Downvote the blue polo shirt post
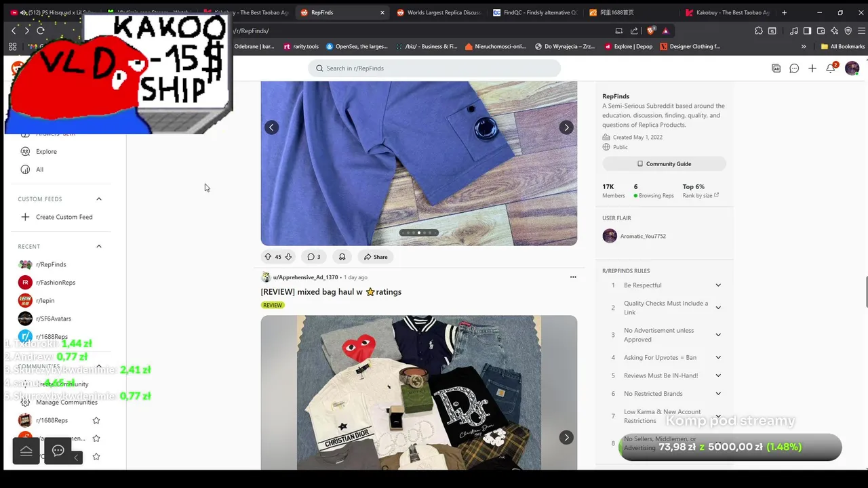 pyautogui.click(x=288, y=257)
